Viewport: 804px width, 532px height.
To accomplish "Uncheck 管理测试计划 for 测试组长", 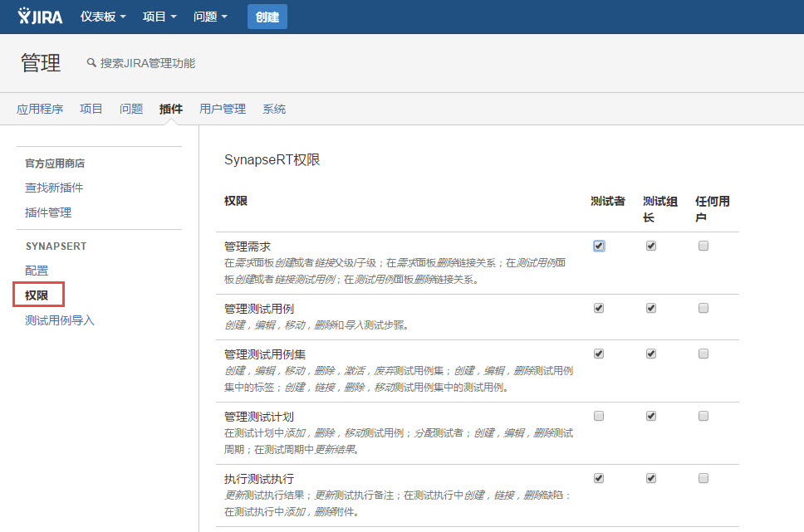I will 650,416.
